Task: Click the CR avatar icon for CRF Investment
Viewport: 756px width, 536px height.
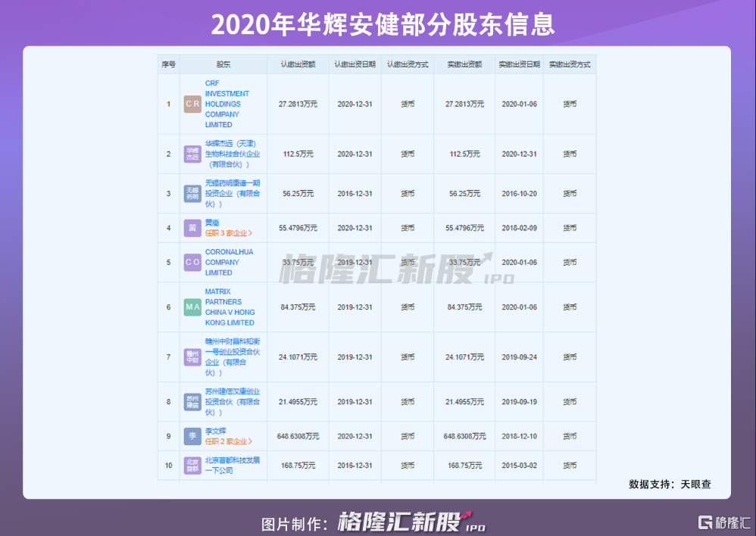Action: click(192, 104)
